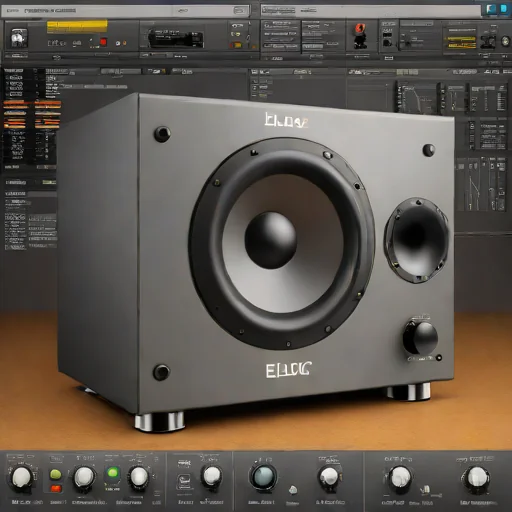
Task: Click the small square outlined icon in the second bottom section
Action: [184, 481]
